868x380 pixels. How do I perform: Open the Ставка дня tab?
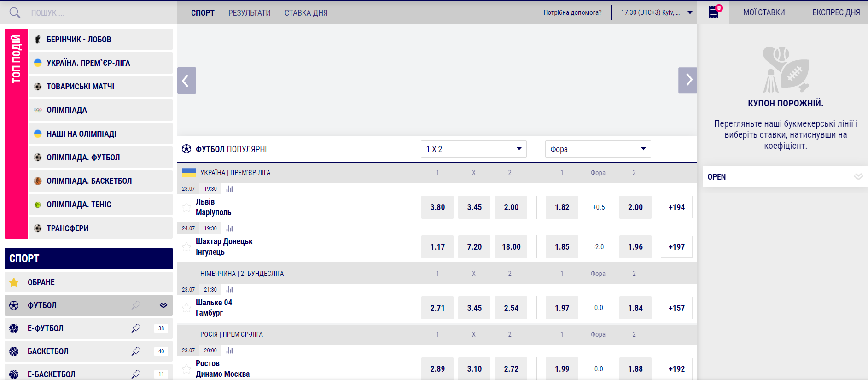306,13
